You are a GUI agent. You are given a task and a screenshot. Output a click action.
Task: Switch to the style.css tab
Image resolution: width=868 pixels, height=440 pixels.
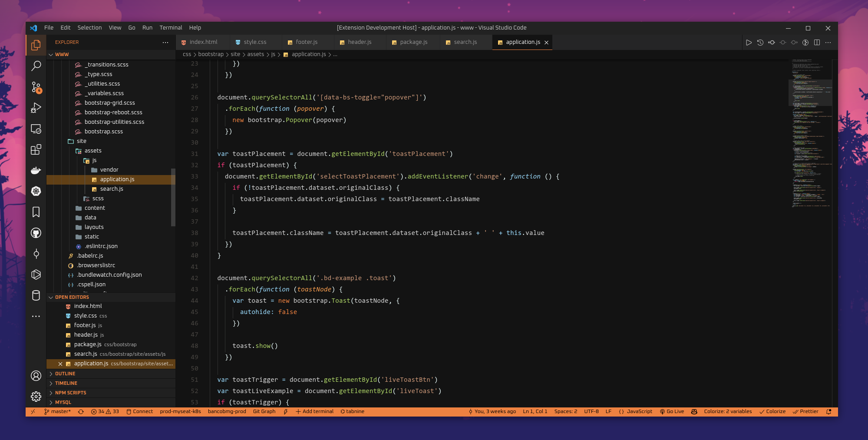[255, 42]
